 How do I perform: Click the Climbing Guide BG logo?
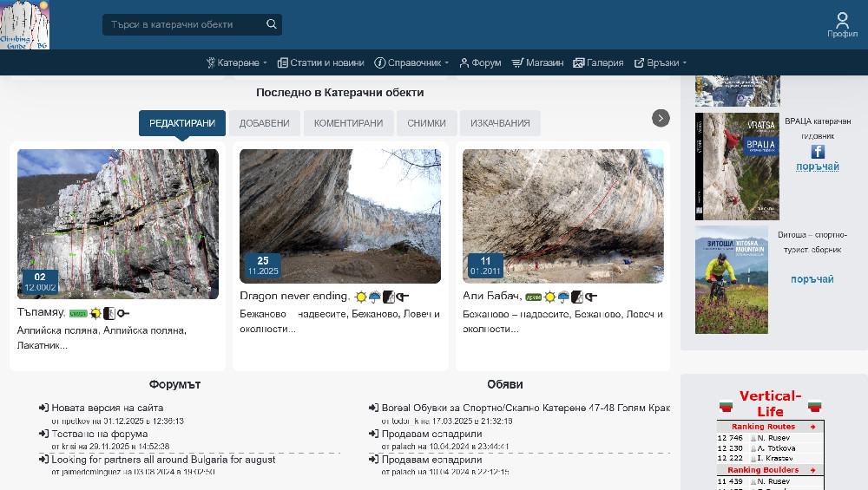tap(25, 25)
